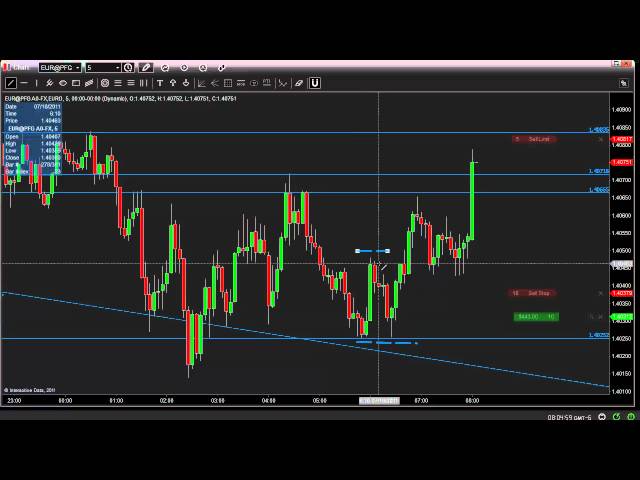Click the 08:00 time axis label
640x480 pixels.
click(472, 401)
